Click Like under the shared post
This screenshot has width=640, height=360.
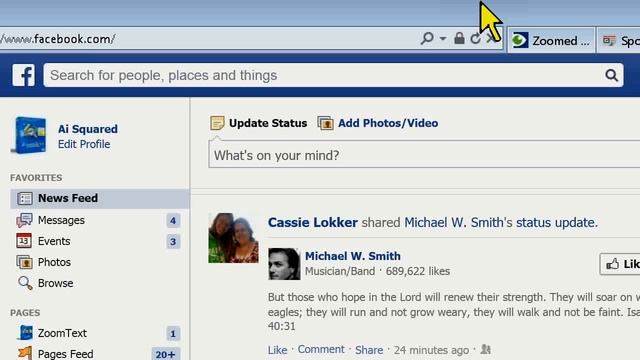click(278, 350)
